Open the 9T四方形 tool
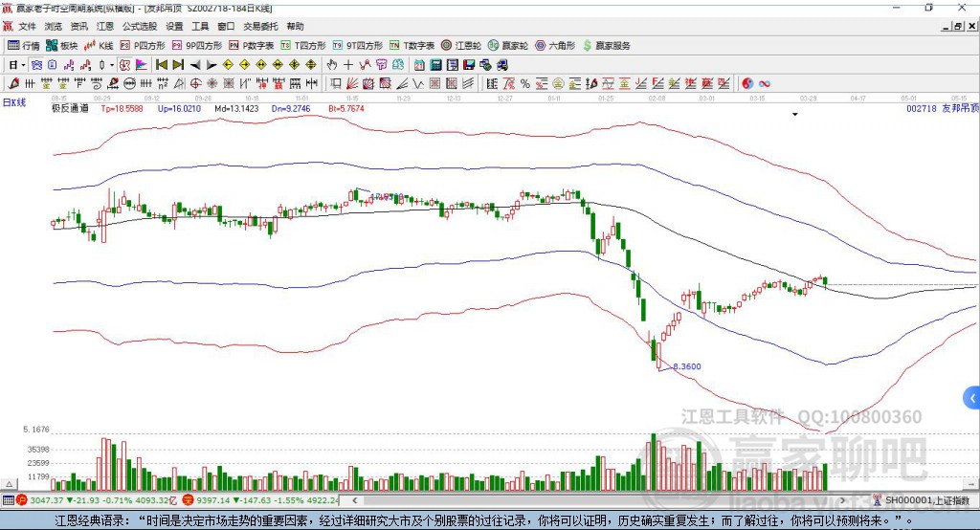 358,46
